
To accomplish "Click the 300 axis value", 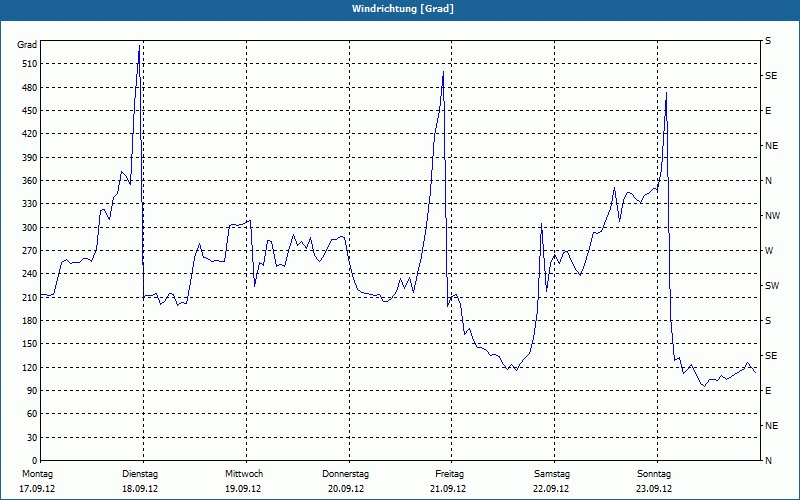I will pyautogui.click(x=29, y=228).
